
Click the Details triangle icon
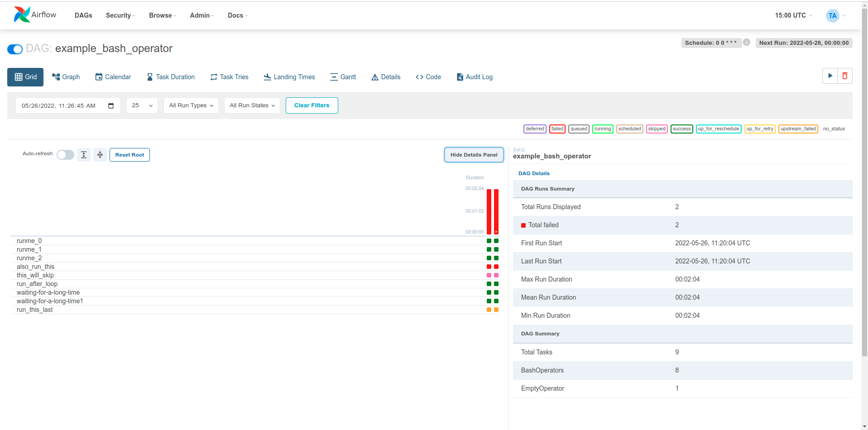click(375, 77)
